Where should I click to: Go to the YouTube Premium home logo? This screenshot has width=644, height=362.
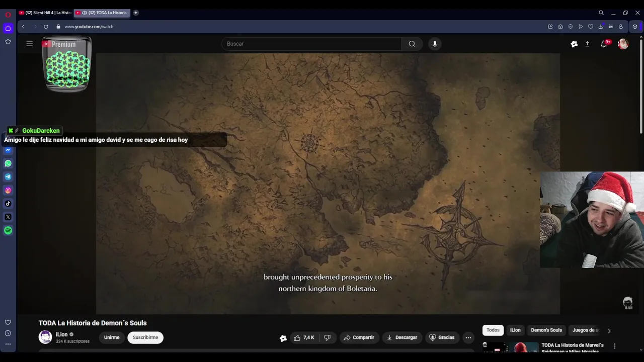click(59, 44)
